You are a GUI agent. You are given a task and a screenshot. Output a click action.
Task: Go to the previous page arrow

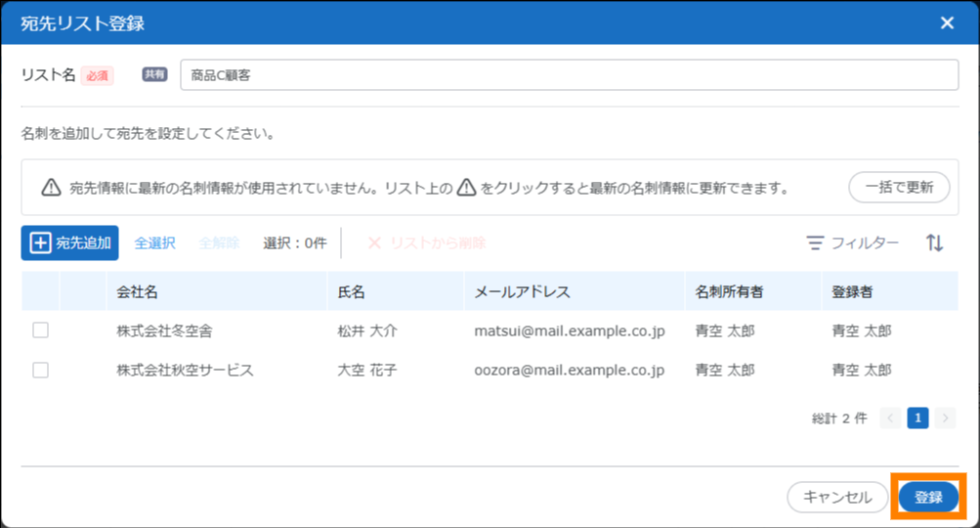[x=890, y=418]
